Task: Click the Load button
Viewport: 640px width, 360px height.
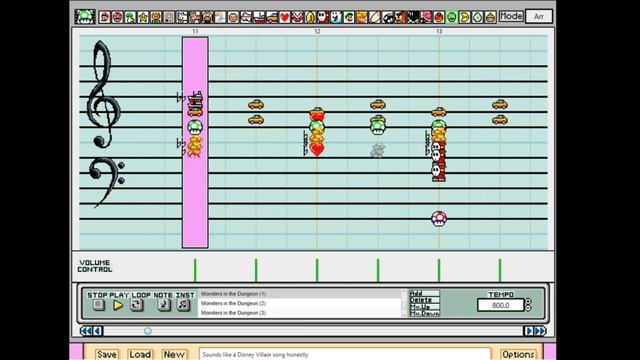Action: pyautogui.click(x=140, y=354)
